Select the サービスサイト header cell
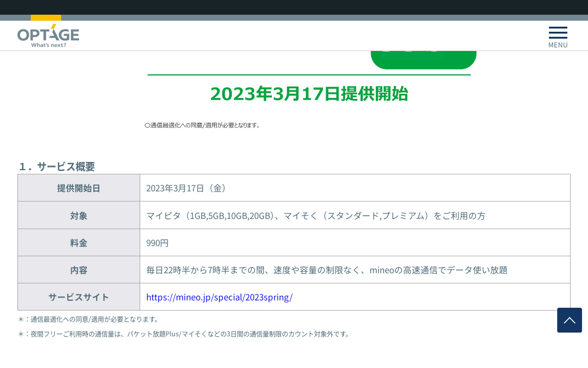 [x=79, y=297]
